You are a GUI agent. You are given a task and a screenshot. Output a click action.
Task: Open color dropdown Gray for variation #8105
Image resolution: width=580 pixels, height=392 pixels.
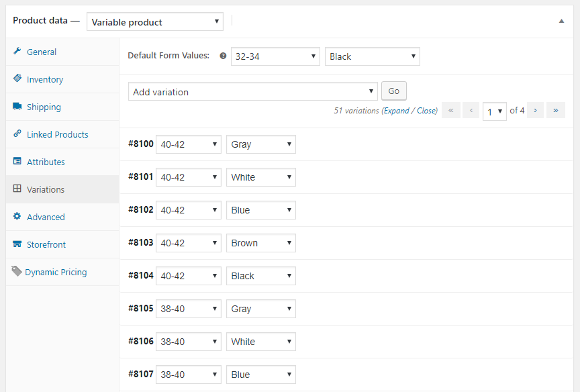[260, 309]
